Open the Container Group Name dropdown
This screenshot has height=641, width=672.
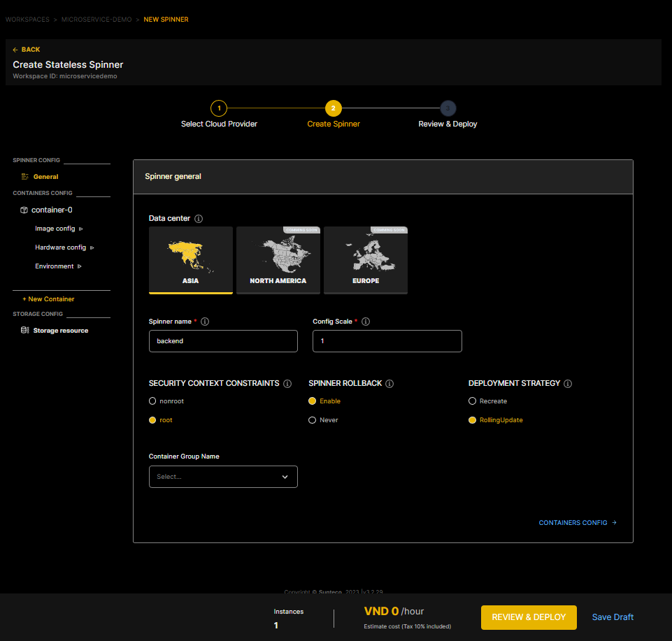pos(223,477)
